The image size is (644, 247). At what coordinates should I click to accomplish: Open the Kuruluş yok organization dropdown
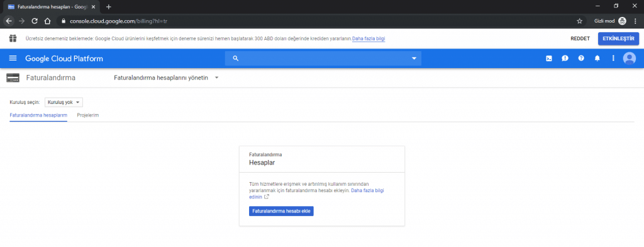point(64,103)
